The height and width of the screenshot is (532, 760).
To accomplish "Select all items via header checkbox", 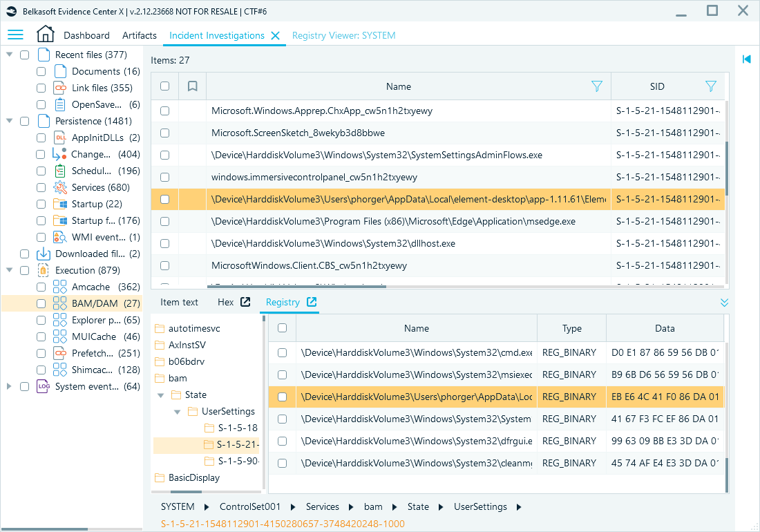I will [x=165, y=86].
